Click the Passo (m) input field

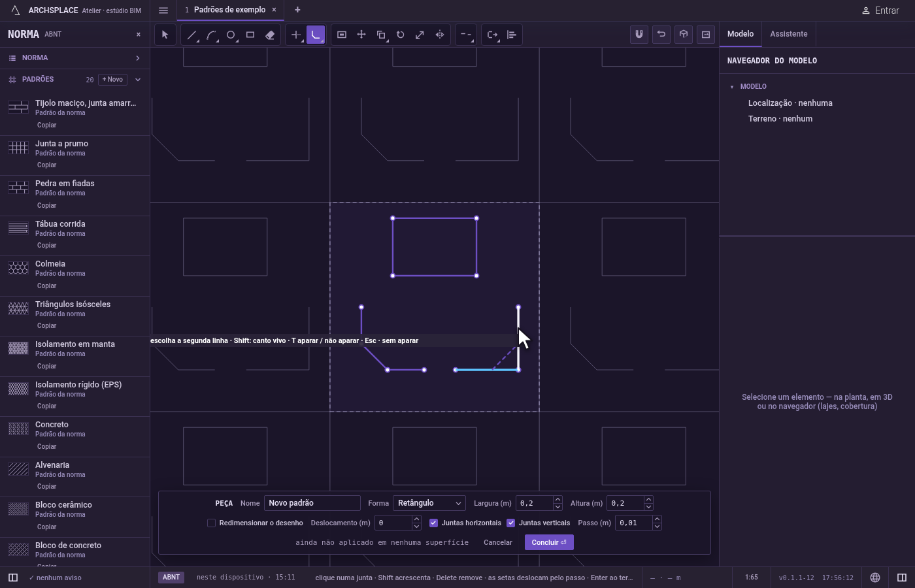[634, 523]
